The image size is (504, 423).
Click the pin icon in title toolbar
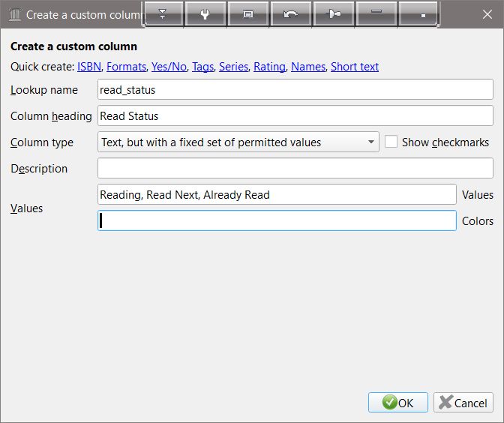pos(334,14)
